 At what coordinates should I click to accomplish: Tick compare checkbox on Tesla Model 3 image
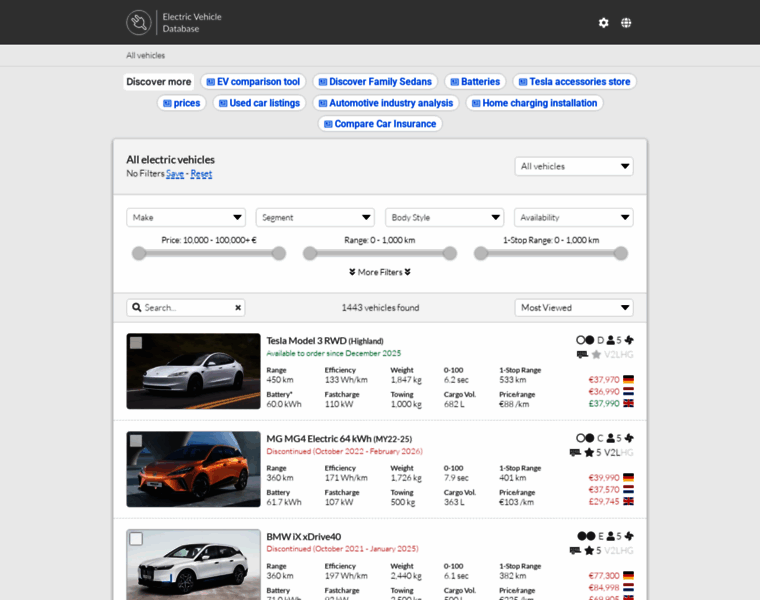coord(136,343)
